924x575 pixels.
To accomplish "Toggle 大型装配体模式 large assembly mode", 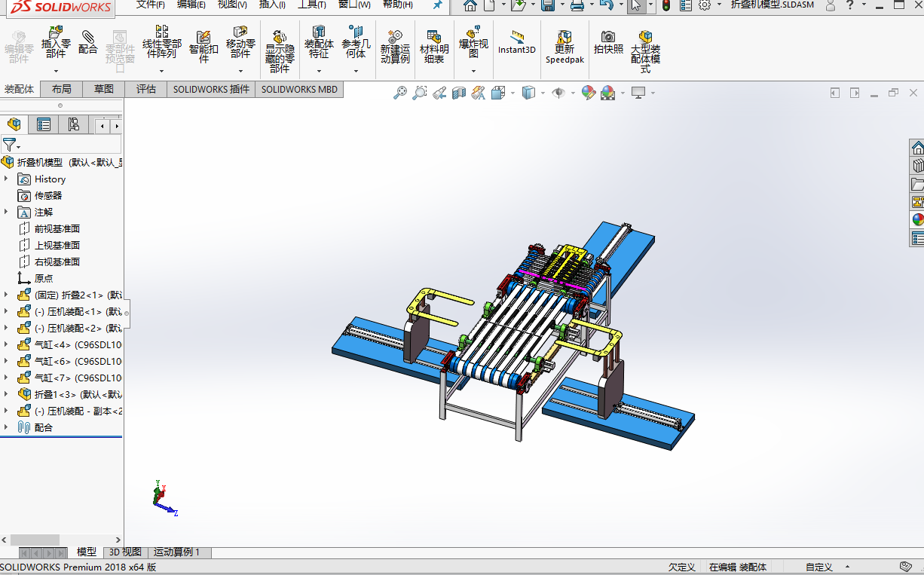I will (x=645, y=51).
